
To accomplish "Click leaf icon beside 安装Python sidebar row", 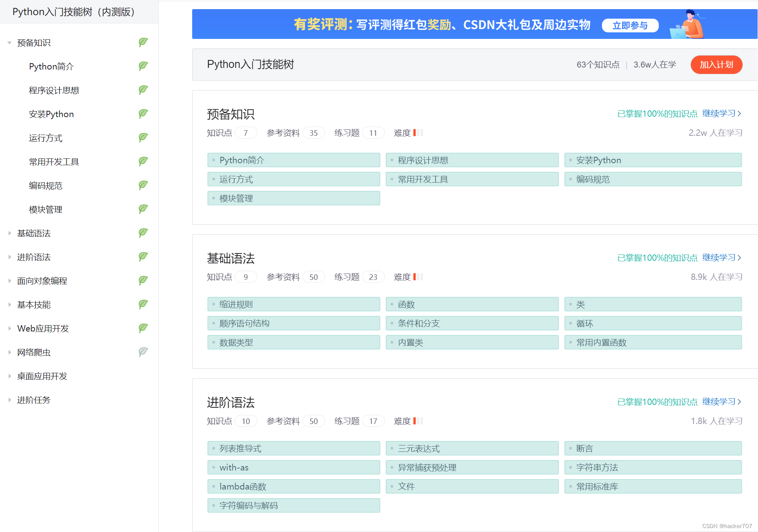I will [143, 114].
